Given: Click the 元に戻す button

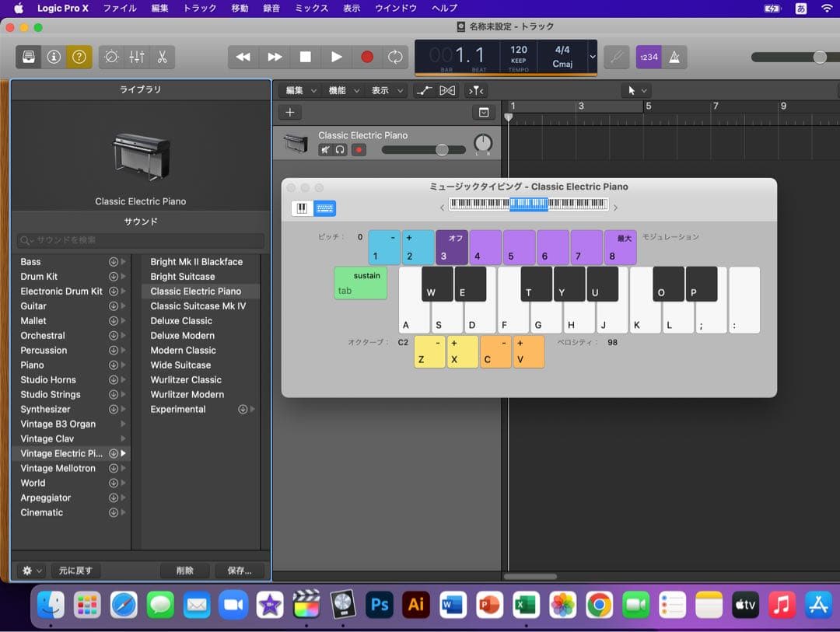Looking at the screenshot, I should [75, 571].
